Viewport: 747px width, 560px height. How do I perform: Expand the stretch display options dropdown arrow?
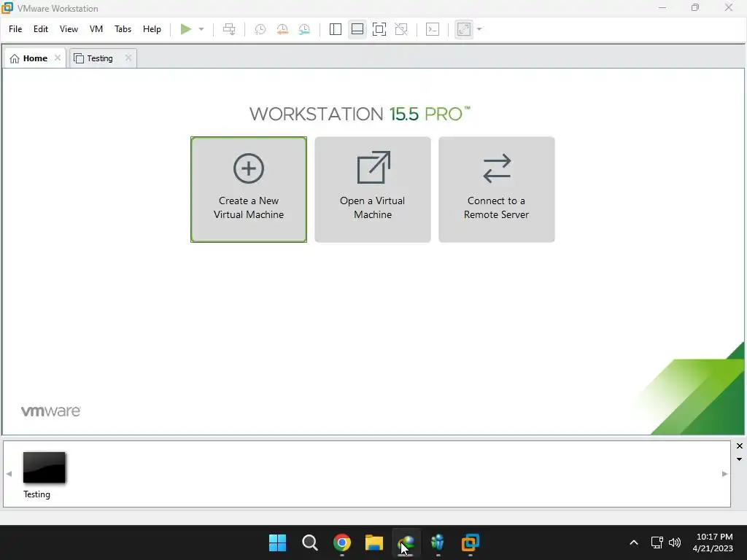479,29
